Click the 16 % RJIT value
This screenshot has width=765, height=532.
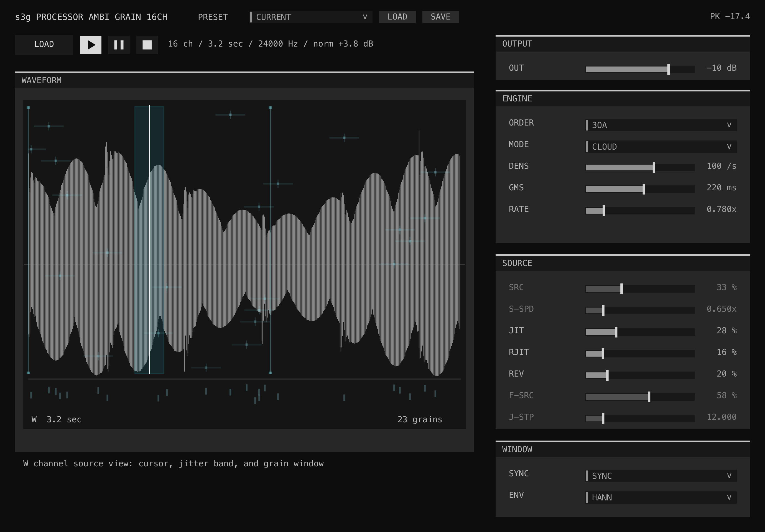pos(726,352)
